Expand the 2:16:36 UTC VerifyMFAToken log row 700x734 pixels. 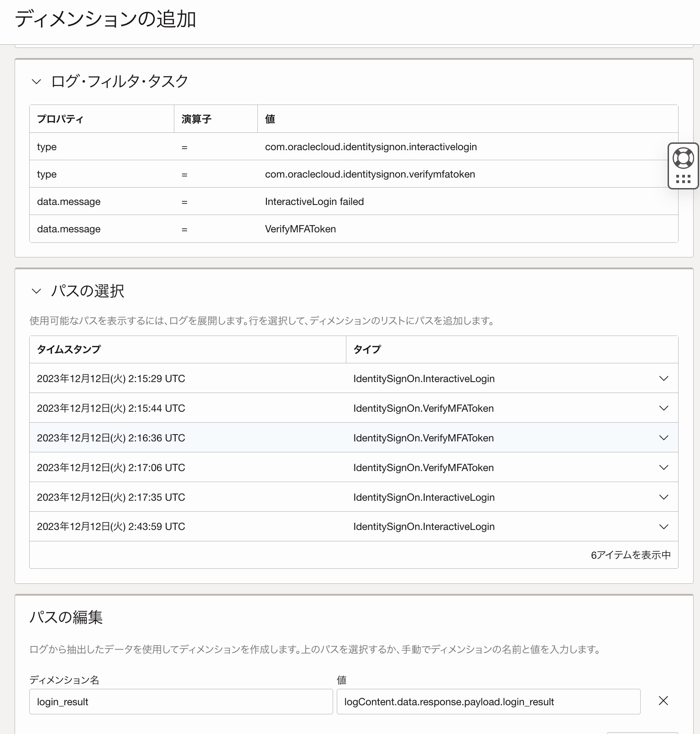tap(663, 438)
